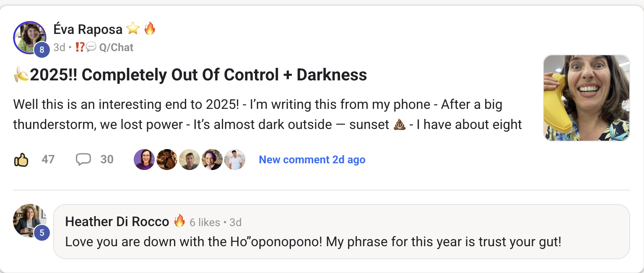Viewport: 644px width, 273px height.
Task: Open the banana phone post thumbnail
Action: (586, 98)
